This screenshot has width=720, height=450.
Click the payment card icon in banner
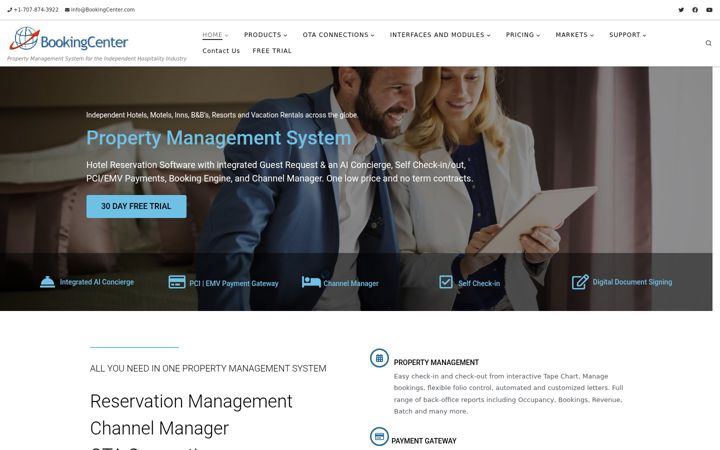(177, 282)
